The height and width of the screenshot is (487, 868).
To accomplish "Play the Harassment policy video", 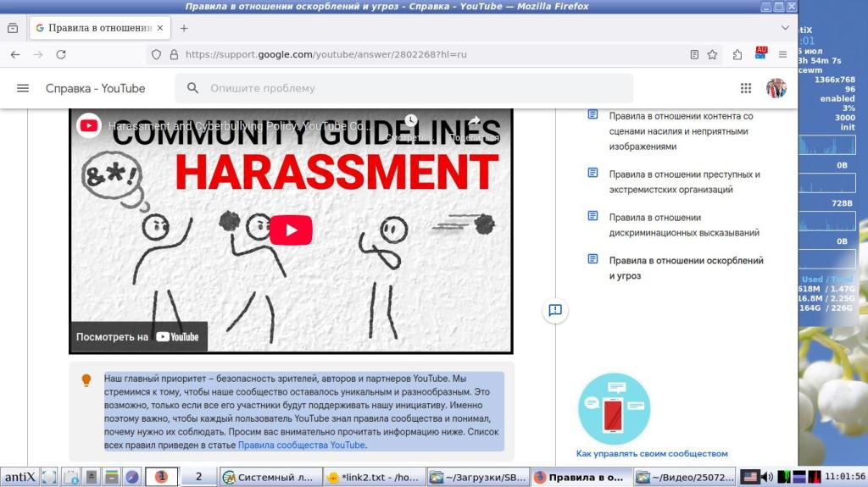I will tap(291, 230).
